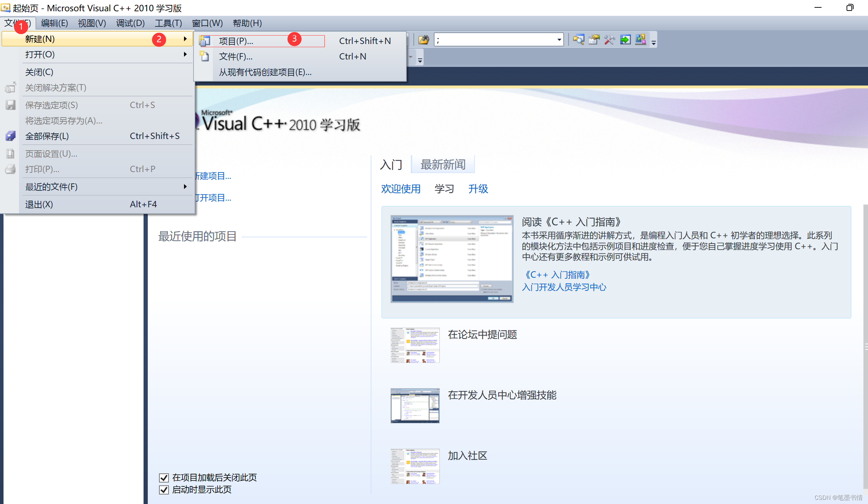Viewport: 868px width, 504px height.
Task: Open the 入门开发人员学习中心 link
Action: coord(564,287)
